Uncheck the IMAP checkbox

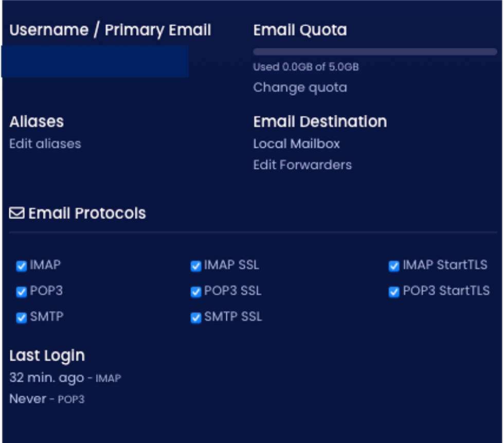22,266
